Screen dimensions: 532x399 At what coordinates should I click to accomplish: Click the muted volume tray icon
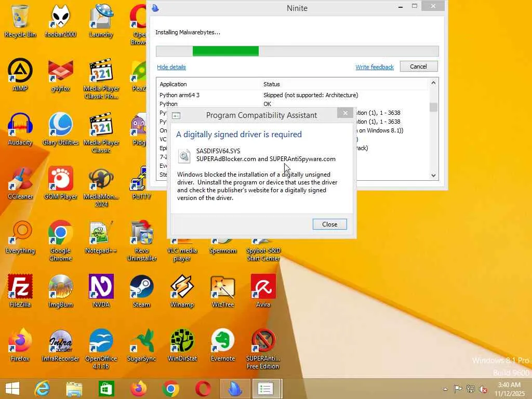click(x=483, y=389)
